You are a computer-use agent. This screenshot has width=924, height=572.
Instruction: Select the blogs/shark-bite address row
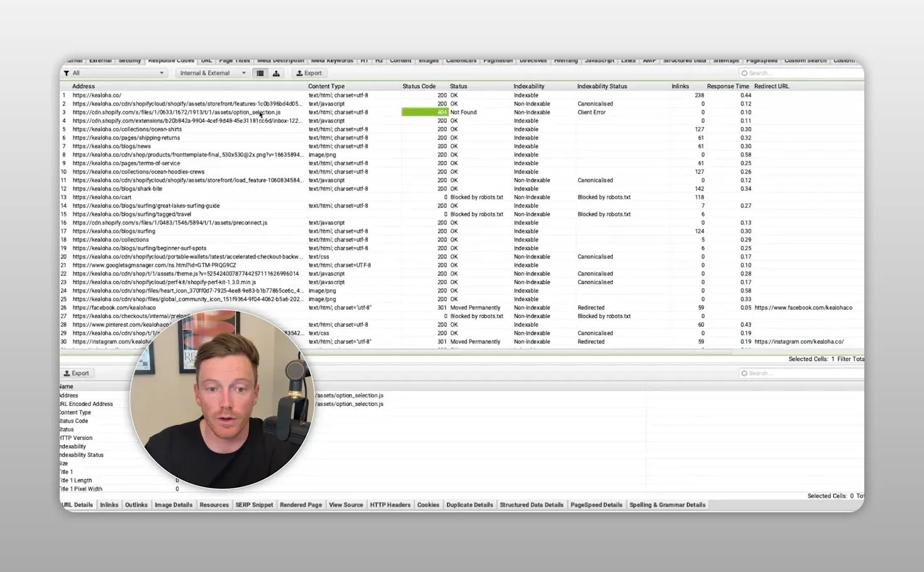click(117, 189)
